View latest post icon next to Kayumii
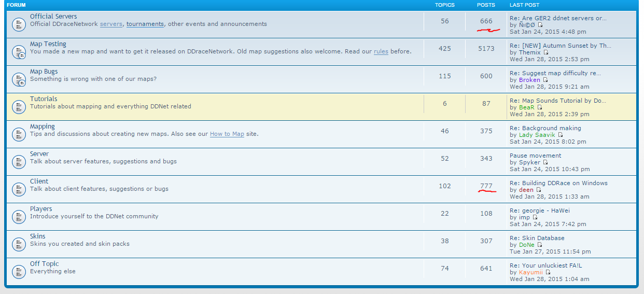The image size is (644, 294). click(x=548, y=272)
